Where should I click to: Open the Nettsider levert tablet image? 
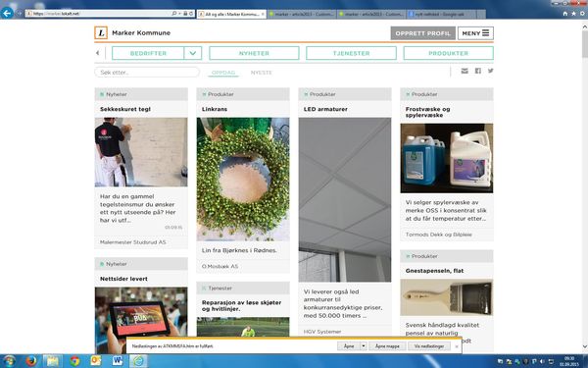(x=141, y=320)
